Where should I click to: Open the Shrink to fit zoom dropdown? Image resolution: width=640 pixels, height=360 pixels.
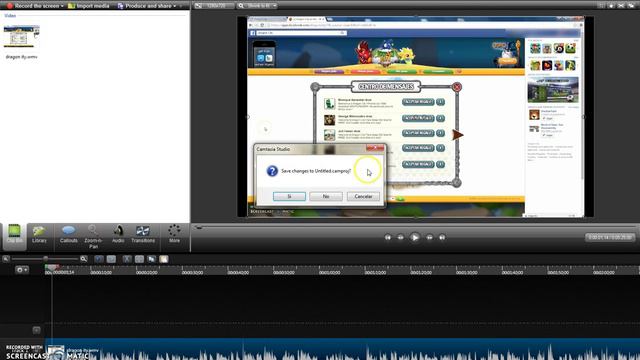click(x=257, y=6)
